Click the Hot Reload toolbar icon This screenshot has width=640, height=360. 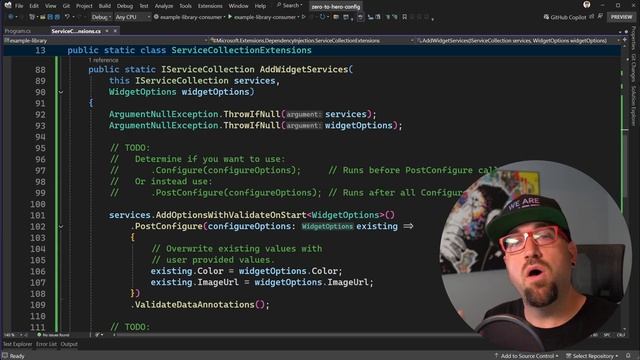(322, 17)
